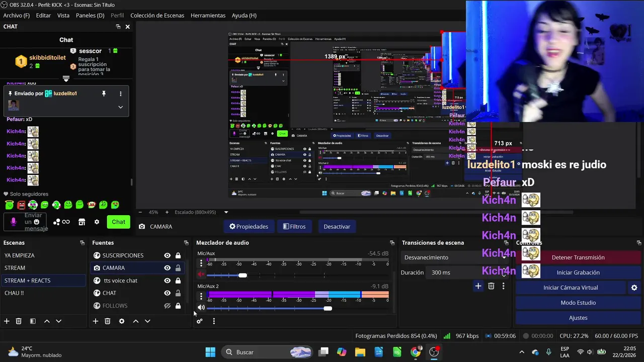Collapse the chat leaderboard handle

[x=66, y=78]
